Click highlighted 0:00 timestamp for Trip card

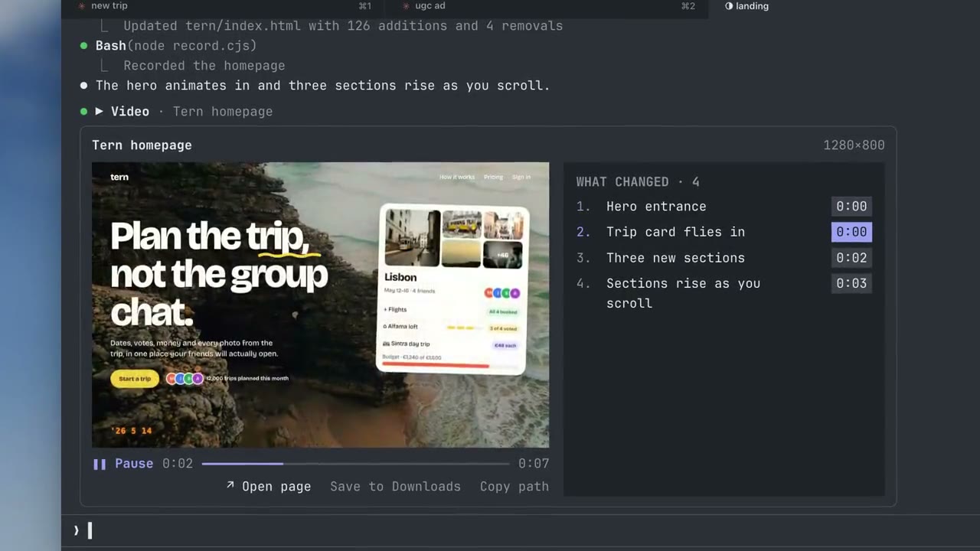tap(851, 232)
